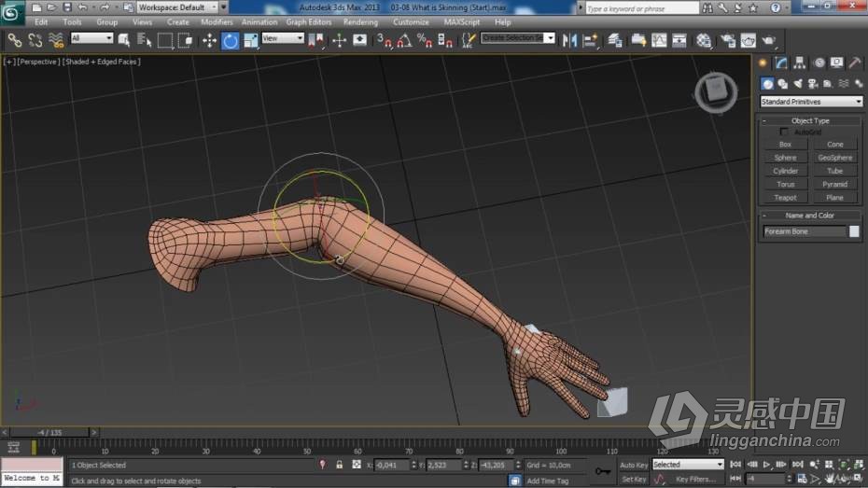Click the Cylinder primitive button
Image resolution: width=868 pixels, height=488 pixels.
tap(785, 171)
